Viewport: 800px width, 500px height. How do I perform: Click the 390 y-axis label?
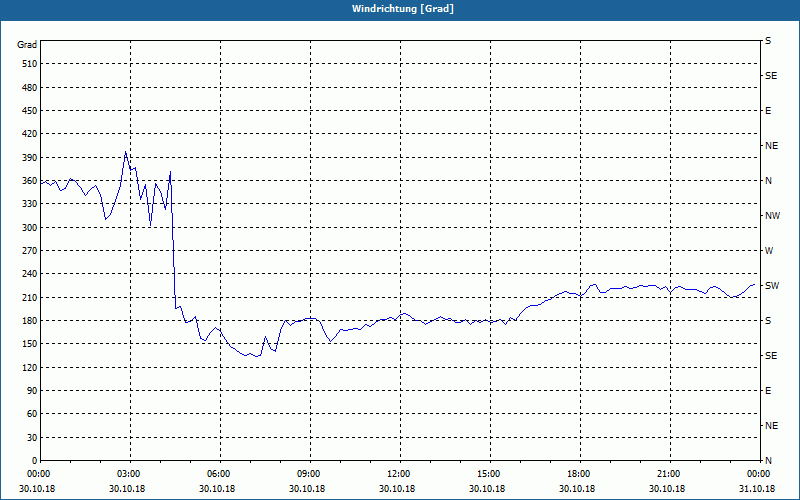pos(30,158)
